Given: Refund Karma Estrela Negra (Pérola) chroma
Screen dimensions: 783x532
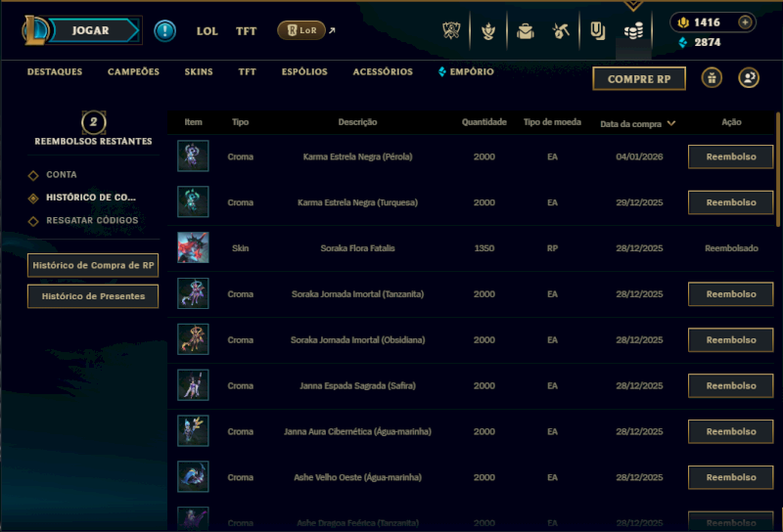Looking at the screenshot, I should click(730, 156).
